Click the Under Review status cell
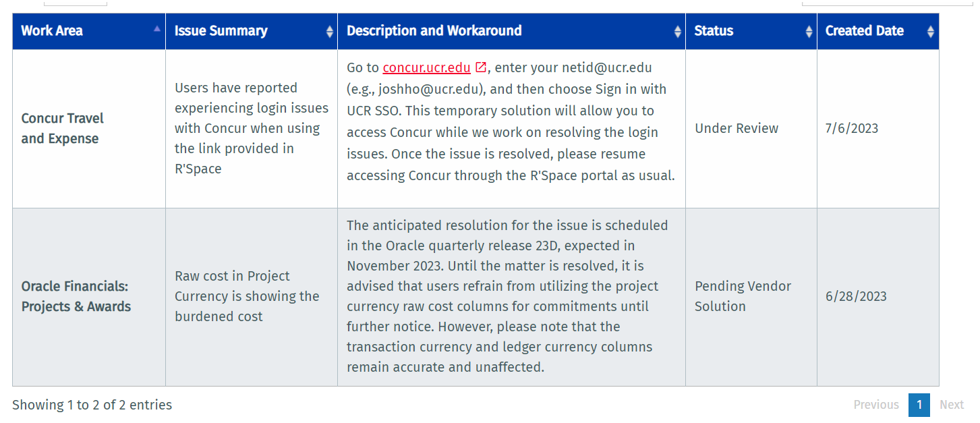 737,128
